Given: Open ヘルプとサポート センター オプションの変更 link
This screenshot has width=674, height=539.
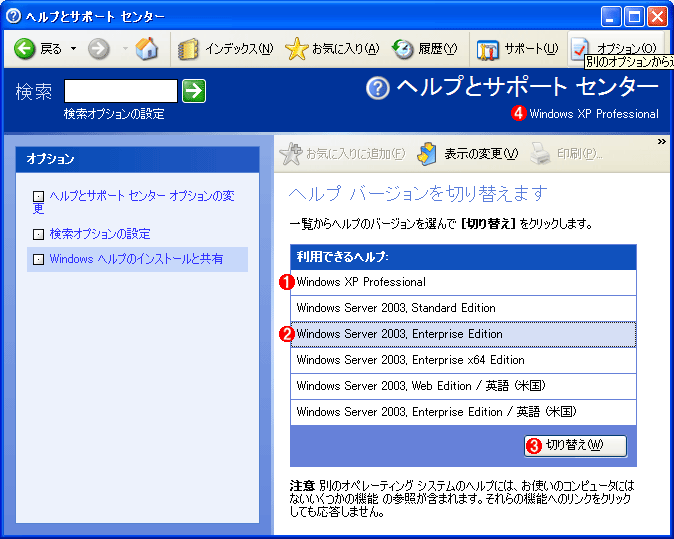Looking at the screenshot, I should (134, 202).
